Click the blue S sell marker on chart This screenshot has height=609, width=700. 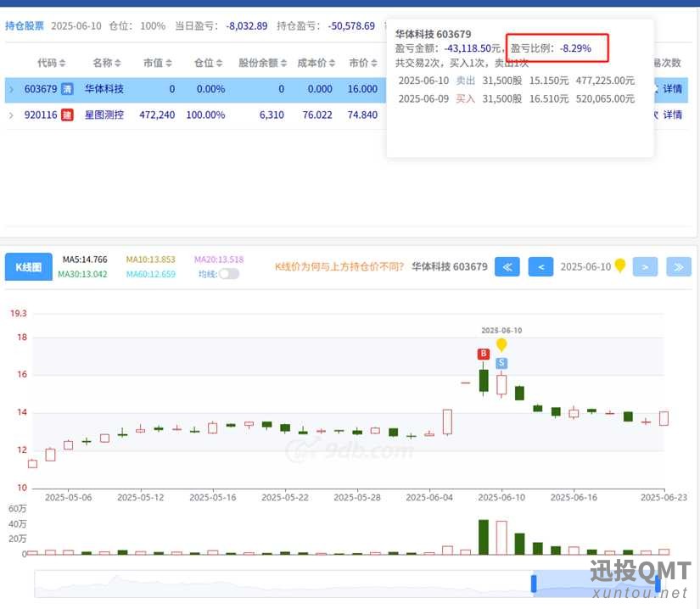[501, 363]
